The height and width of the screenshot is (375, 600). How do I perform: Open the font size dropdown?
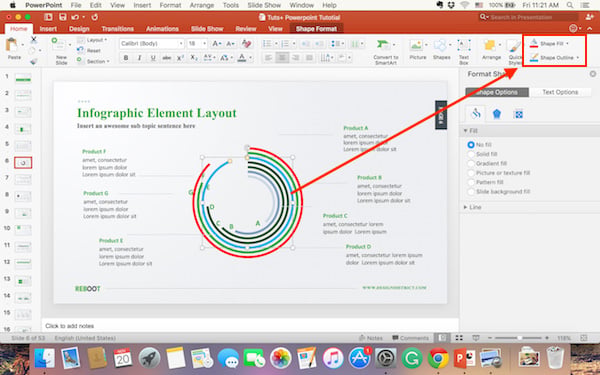click(204, 44)
